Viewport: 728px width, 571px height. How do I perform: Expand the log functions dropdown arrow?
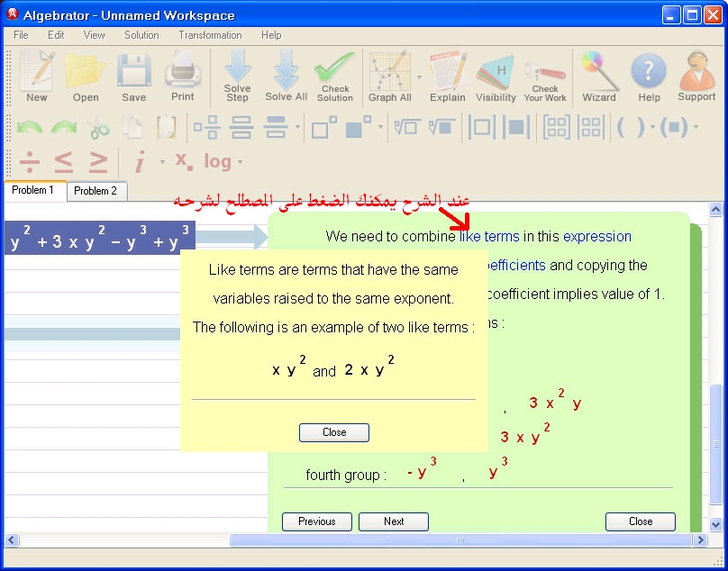(x=241, y=163)
